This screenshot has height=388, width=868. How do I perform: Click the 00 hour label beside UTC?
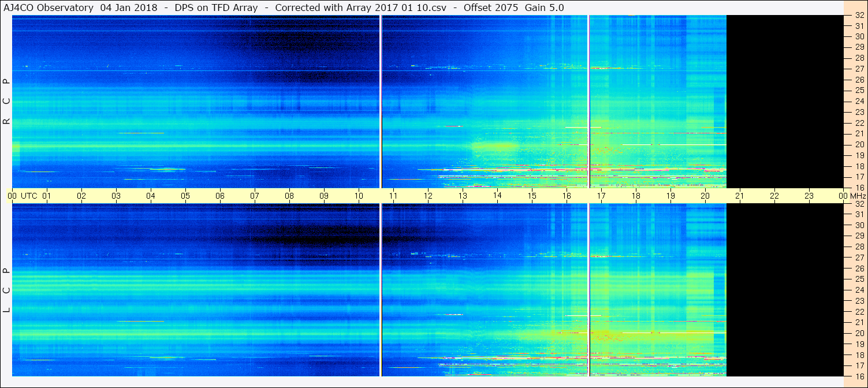pos(12,196)
